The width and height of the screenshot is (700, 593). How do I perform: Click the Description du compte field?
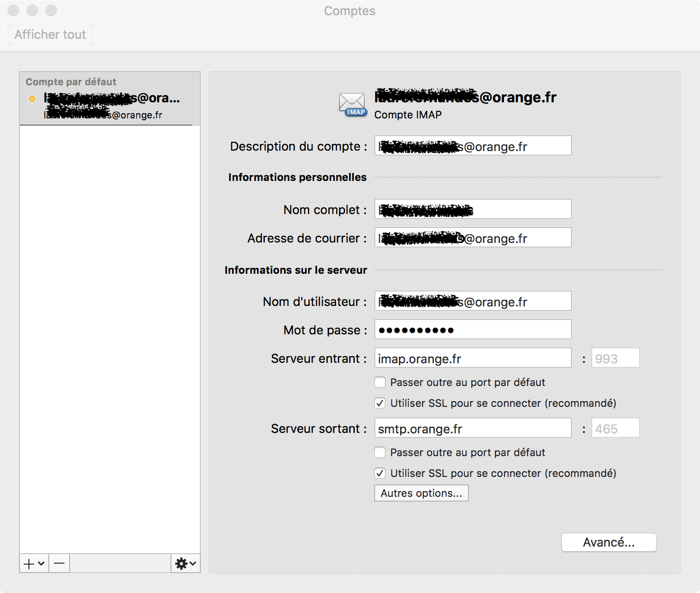(473, 146)
